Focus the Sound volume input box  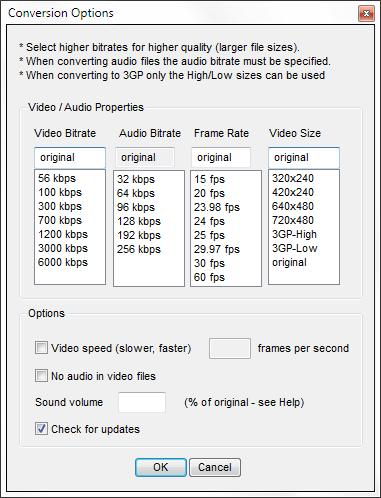pyautogui.click(x=142, y=402)
